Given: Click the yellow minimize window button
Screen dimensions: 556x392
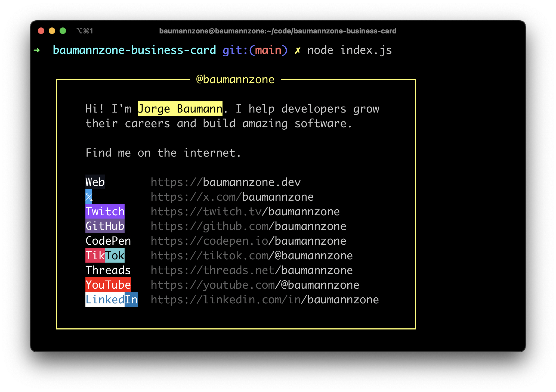Looking at the screenshot, I should pos(52,31).
